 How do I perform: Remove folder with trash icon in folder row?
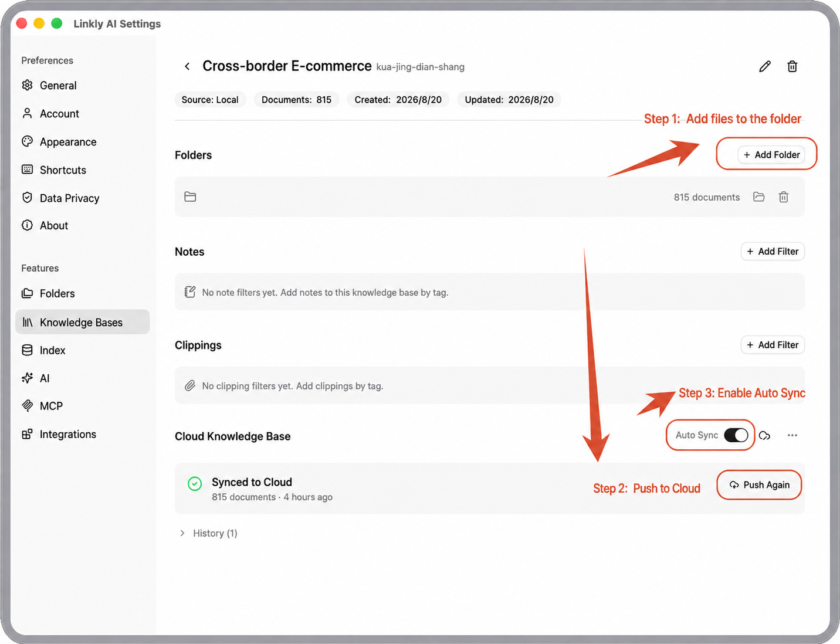click(x=784, y=197)
